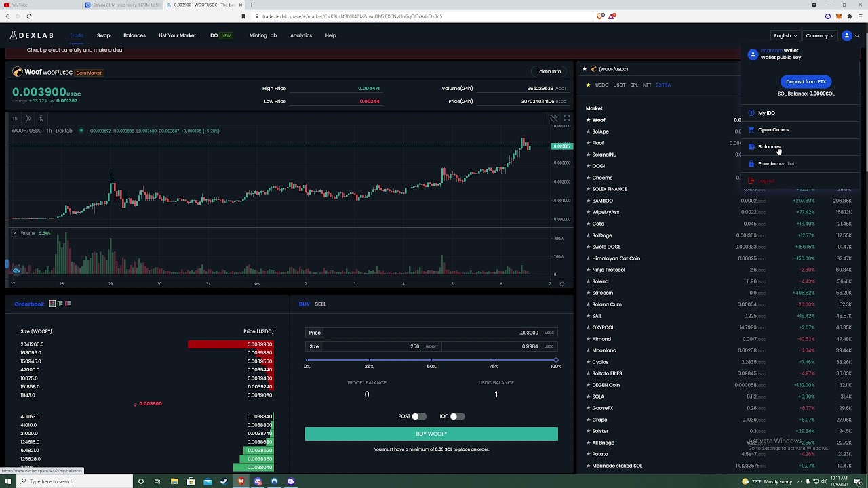
Task: Select ask price 0.0039900 in orderbook
Action: pyautogui.click(x=260, y=344)
